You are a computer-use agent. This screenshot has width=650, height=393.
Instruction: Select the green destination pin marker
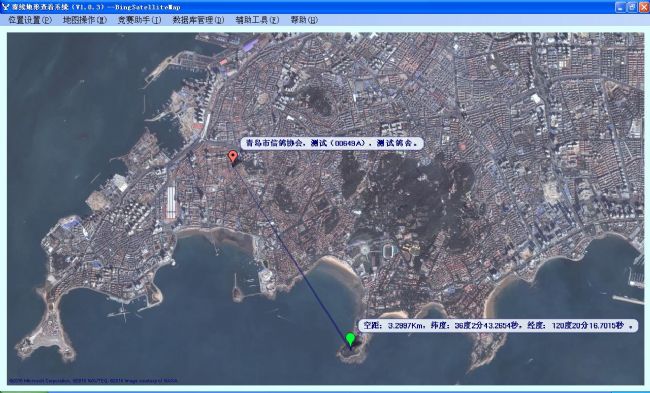pos(351,339)
